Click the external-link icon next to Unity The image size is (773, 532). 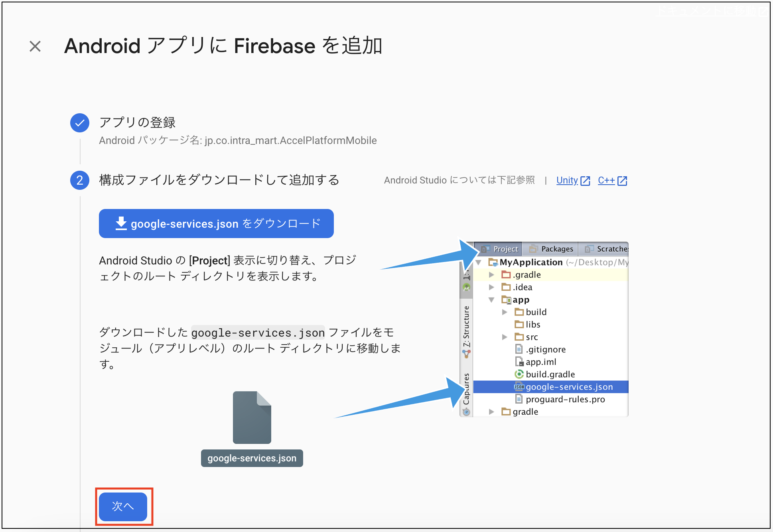(585, 181)
